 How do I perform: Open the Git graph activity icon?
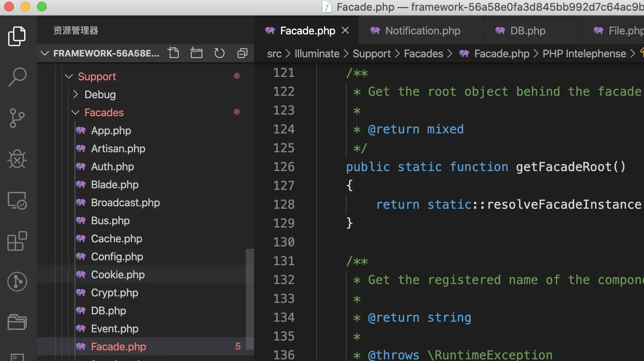(17, 282)
